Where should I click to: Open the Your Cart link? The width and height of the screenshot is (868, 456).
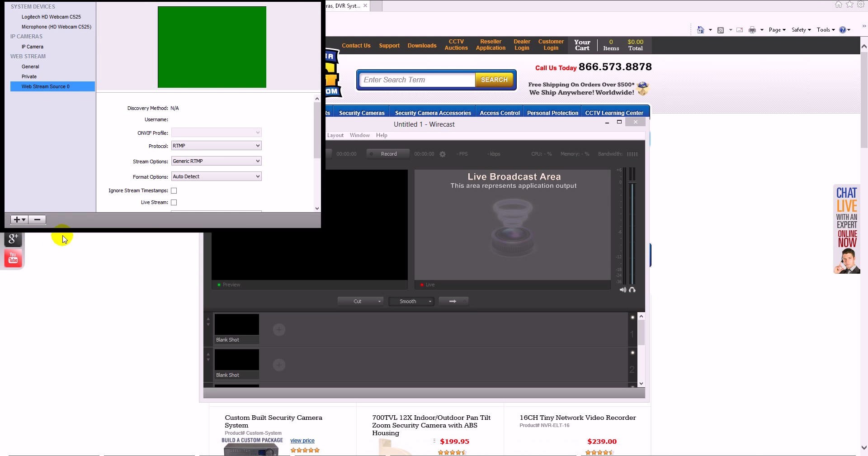click(x=582, y=45)
